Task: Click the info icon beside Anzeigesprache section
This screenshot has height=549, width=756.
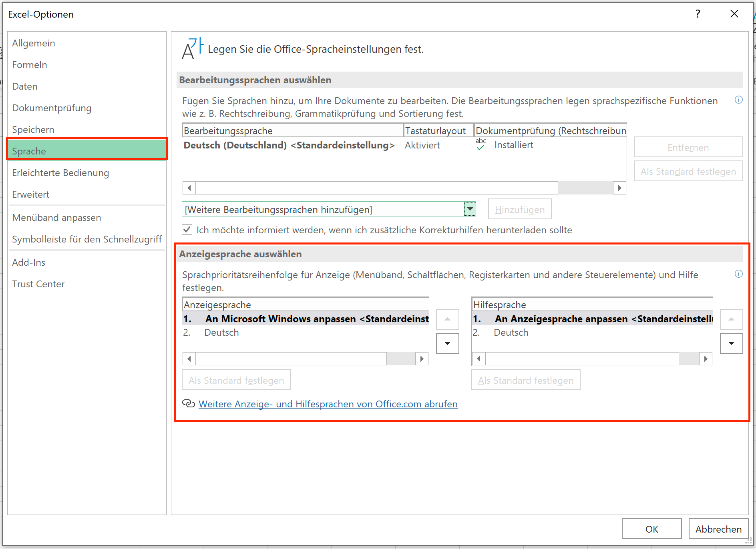Action: coord(739,274)
